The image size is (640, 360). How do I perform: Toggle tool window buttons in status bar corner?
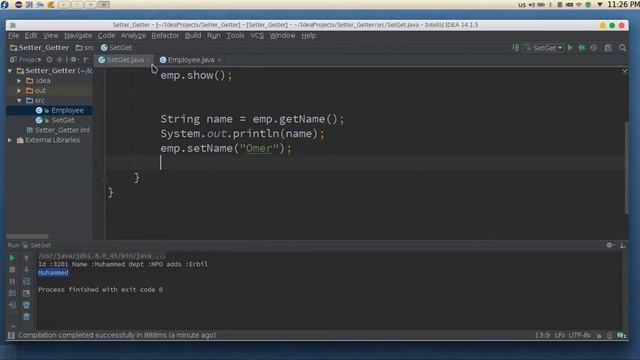pyautogui.click(x=11, y=335)
